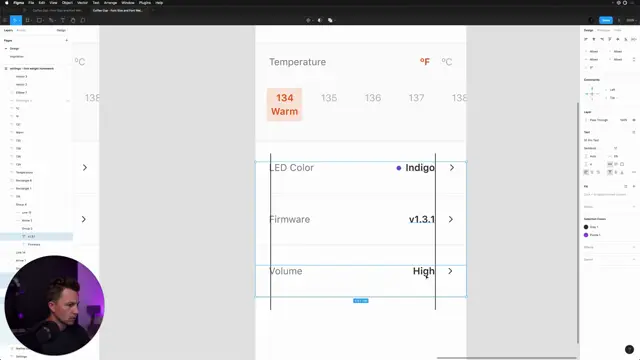The height and width of the screenshot is (360, 640).
Task: Open fill styles icon
Action: (x=626, y=186)
